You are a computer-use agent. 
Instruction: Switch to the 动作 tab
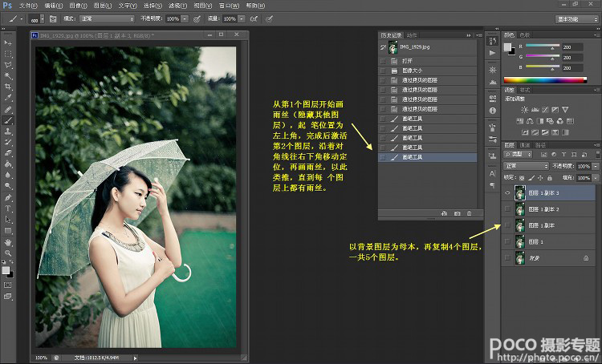[x=412, y=35]
